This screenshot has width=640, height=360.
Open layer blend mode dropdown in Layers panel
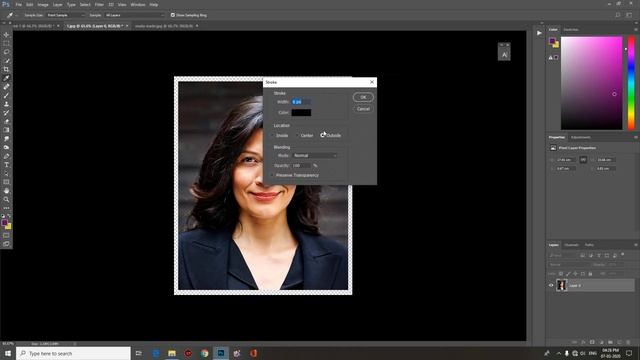pos(568,264)
